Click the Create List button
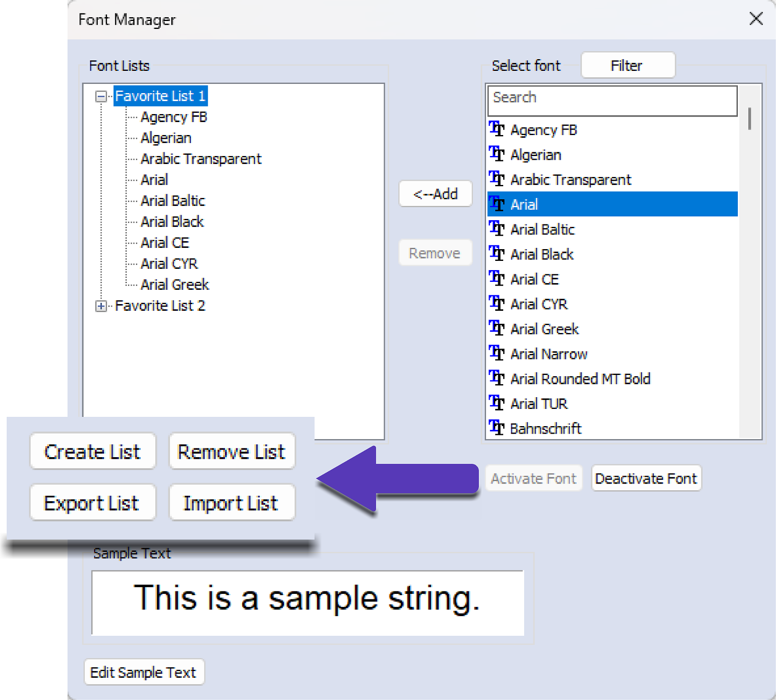Image resolution: width=776 pixels, height=700 pixels. [x=92, y=452]
